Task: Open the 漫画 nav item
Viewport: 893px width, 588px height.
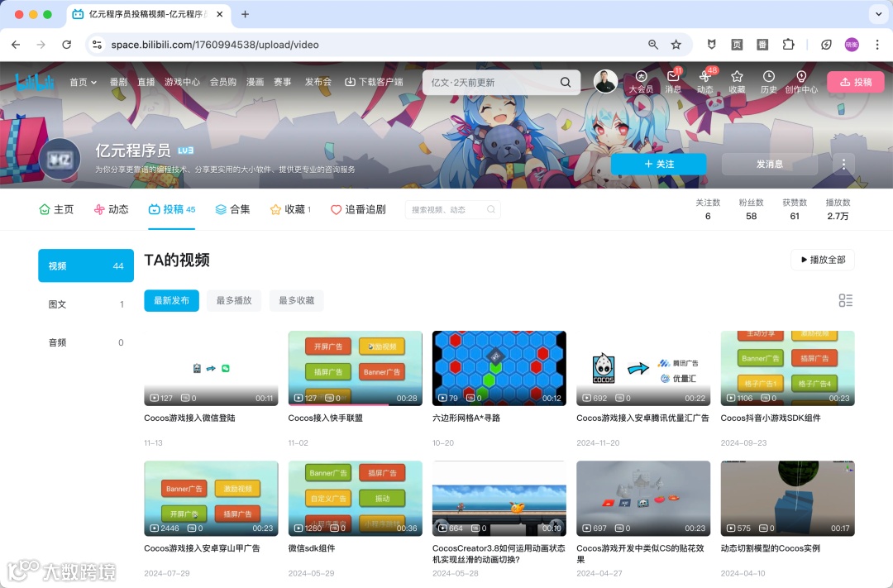Action: click(x=255, y=82)
